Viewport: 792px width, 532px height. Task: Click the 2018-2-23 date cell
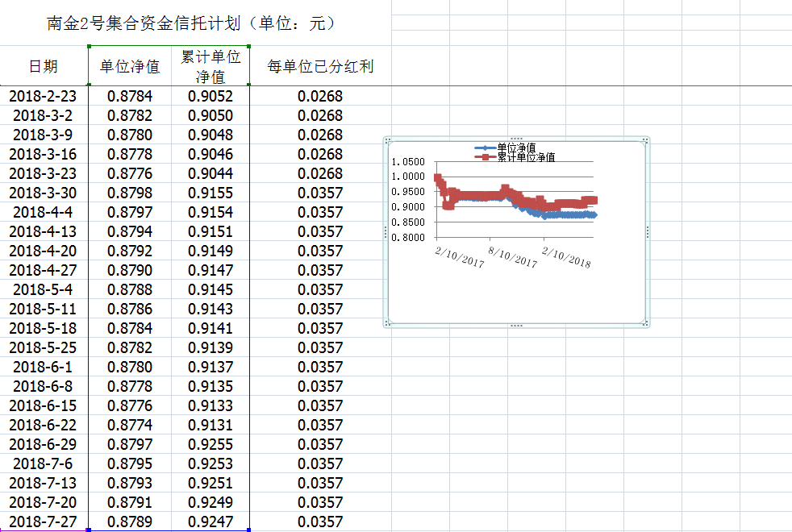[43, 97]
